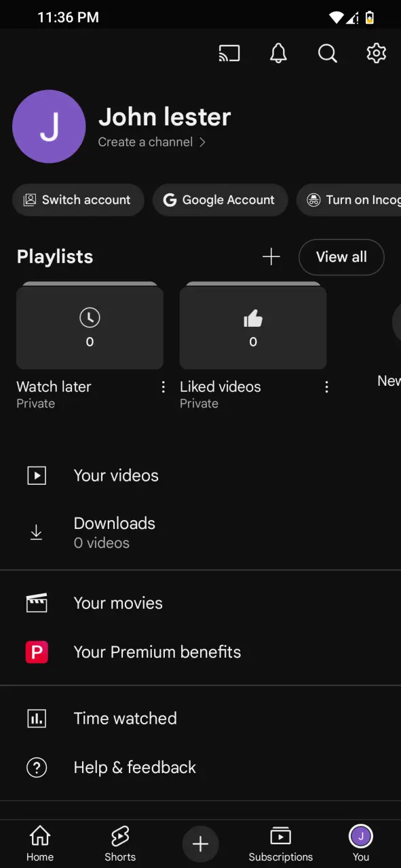Click the 0 videos subtitle under Downloads
This screenshot has width=401, height=868.
[102, 543]
